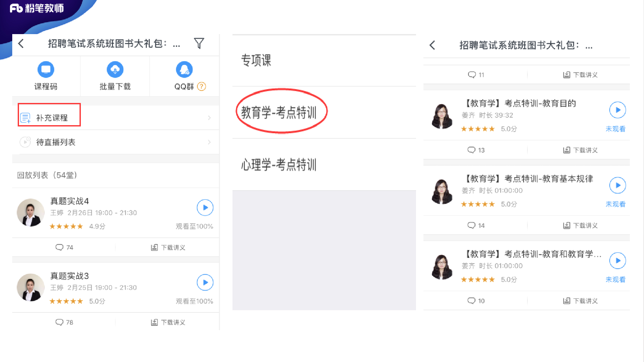
Task: Open the 课程码 course code icon
Action: (x=46, y=70)
